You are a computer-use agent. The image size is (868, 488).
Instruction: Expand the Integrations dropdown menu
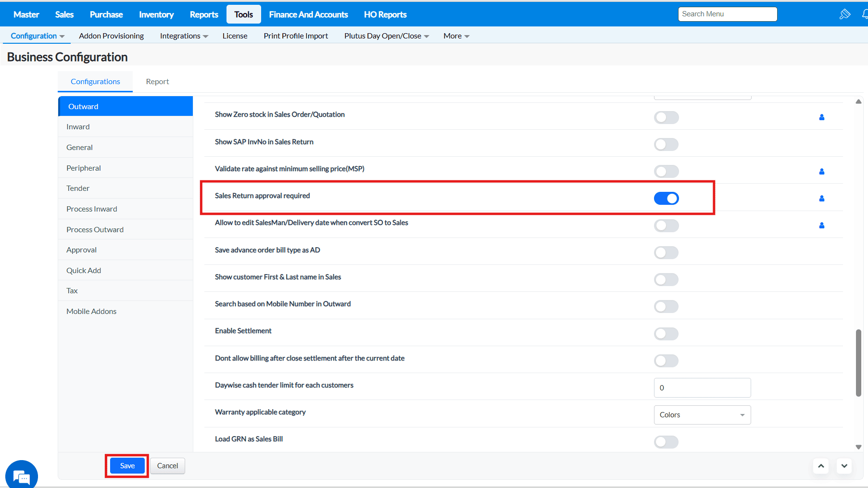click(x=184, y=36)
